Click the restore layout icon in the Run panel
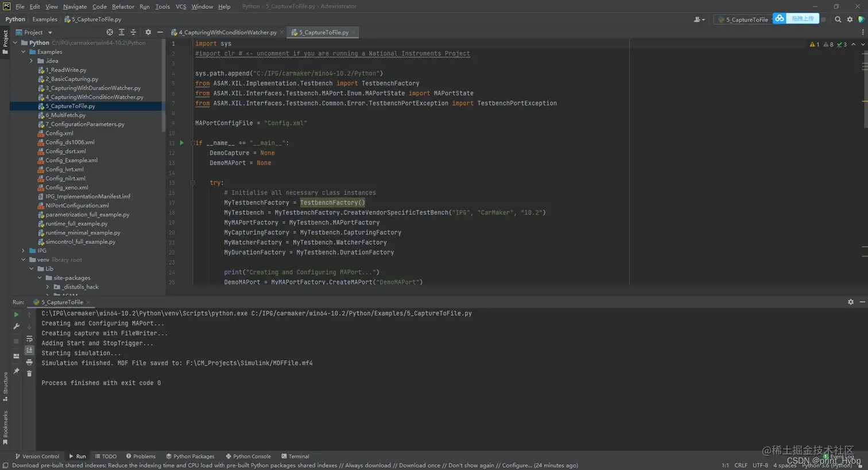 [x=16, y=356]
